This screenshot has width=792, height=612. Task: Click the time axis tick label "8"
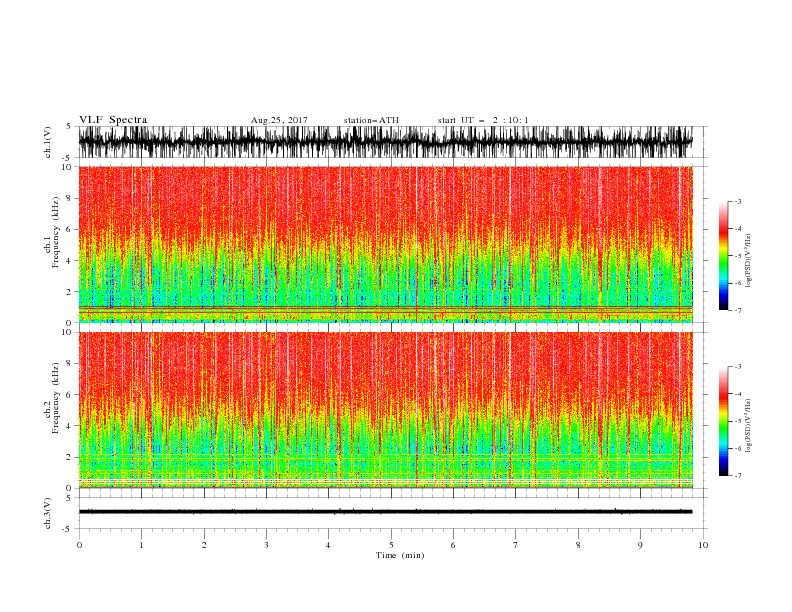click(x=578, y=545)
